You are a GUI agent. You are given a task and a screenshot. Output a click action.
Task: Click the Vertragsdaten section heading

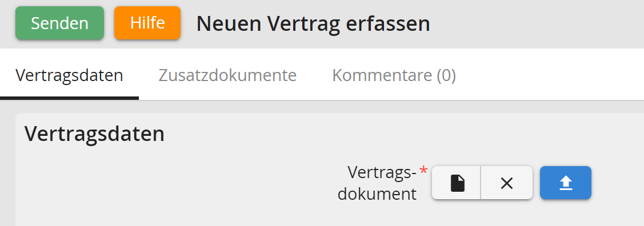pyautogui.click(x=94, y=134)
